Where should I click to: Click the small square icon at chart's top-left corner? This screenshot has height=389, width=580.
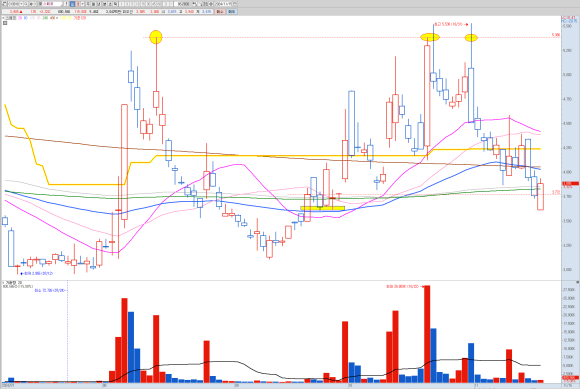5,23
